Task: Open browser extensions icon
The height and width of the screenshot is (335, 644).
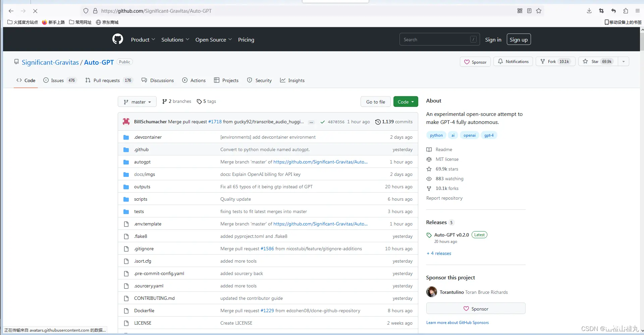Action: pyautogui.click(x=626, y=11)
